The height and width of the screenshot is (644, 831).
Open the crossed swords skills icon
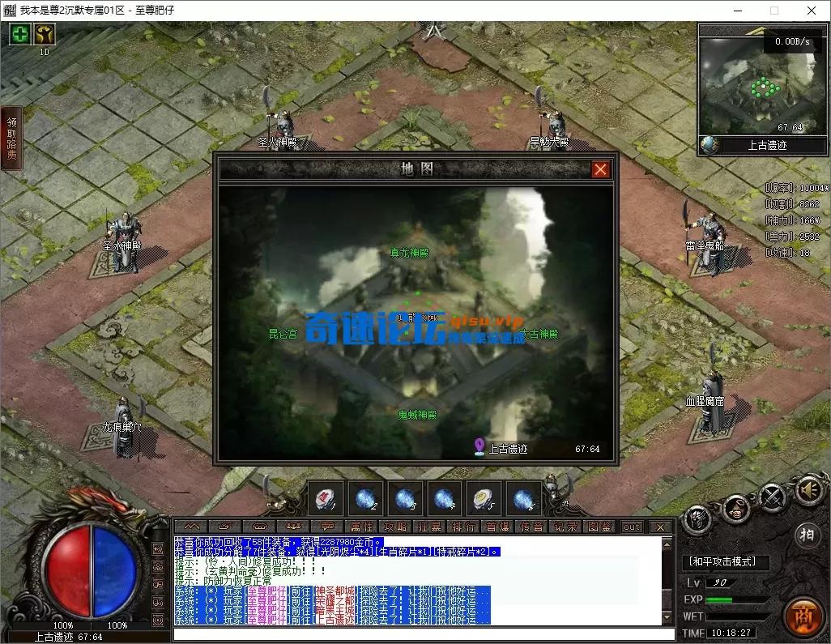click(x=773, y=497)
